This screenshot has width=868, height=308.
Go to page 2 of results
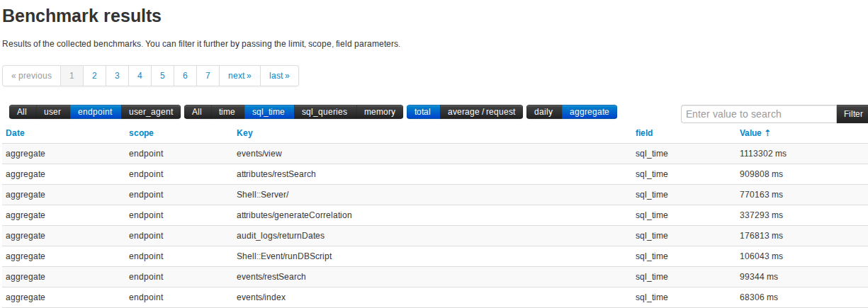tap(94, 76)
